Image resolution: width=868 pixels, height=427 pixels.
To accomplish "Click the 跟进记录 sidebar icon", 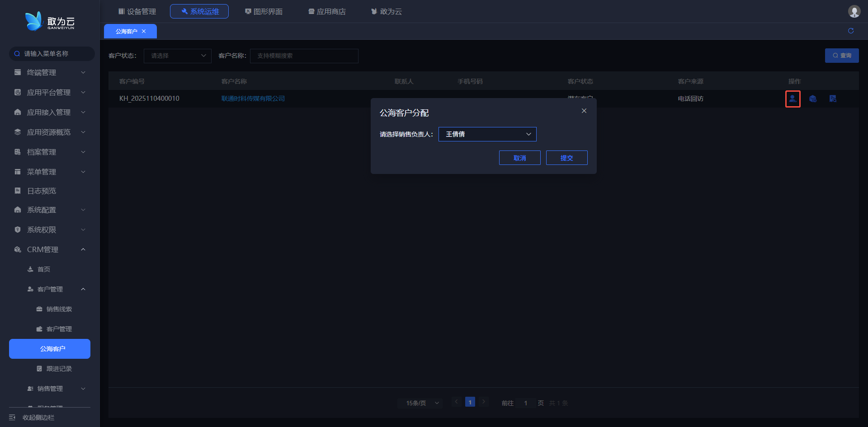I will tap(39, 369).
